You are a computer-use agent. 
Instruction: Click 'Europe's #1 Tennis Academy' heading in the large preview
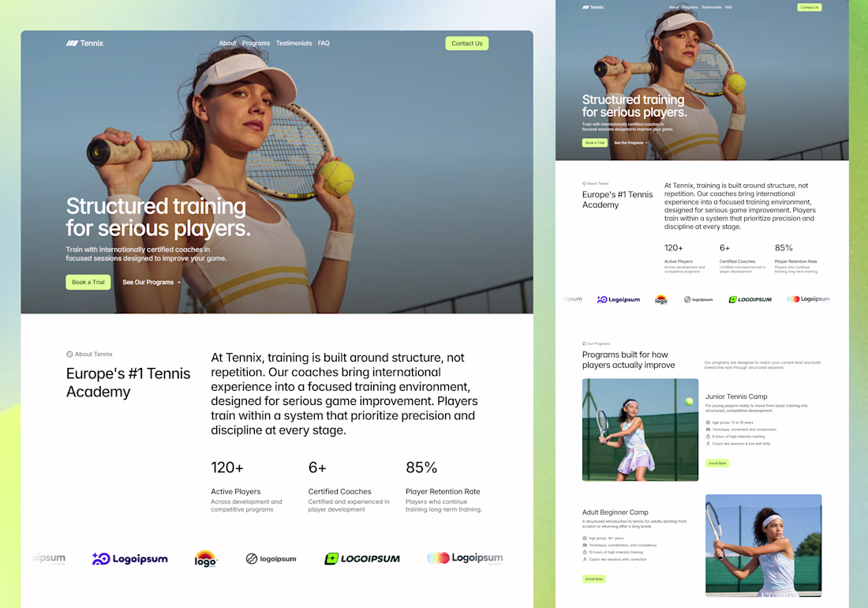click(x=128, y=383)
